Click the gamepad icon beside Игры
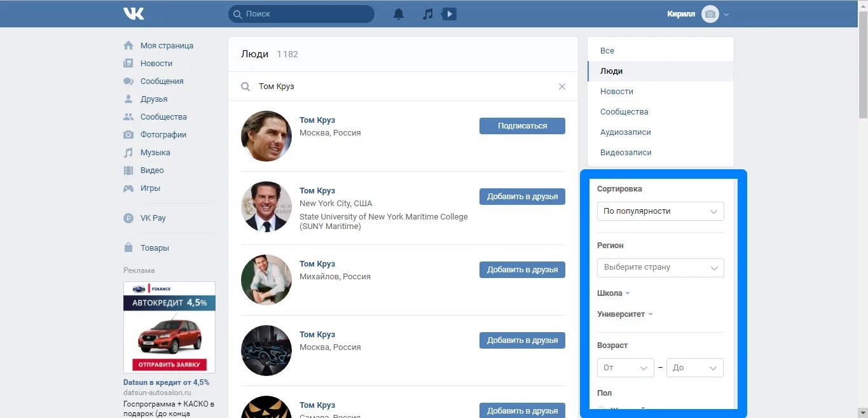 (128, 188)
